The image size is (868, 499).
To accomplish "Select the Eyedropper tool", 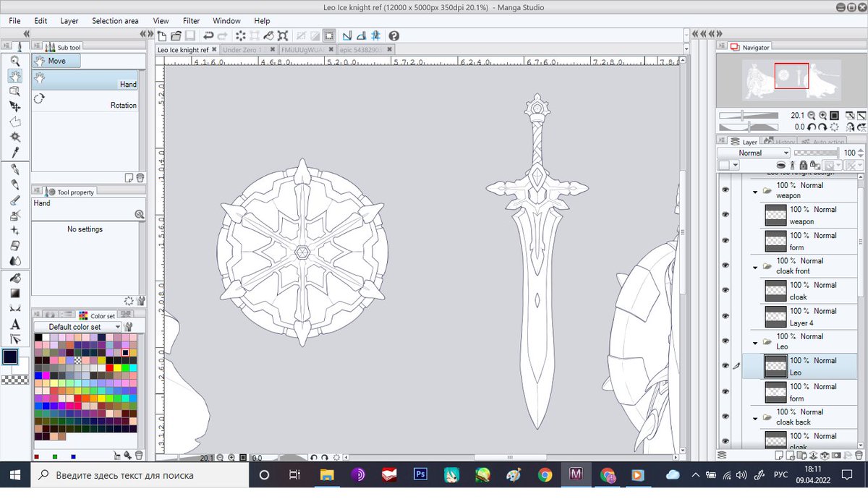I will 15,152.
